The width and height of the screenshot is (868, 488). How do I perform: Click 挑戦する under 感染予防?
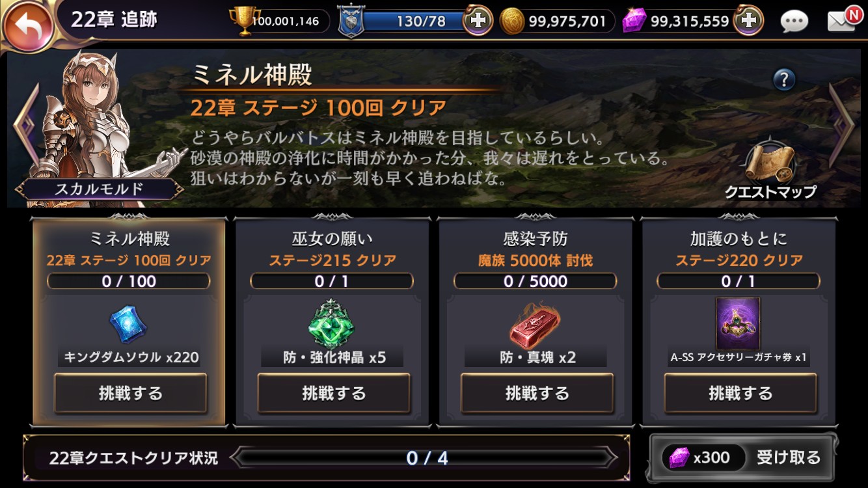pyautogui.click(x=537, y=393)
